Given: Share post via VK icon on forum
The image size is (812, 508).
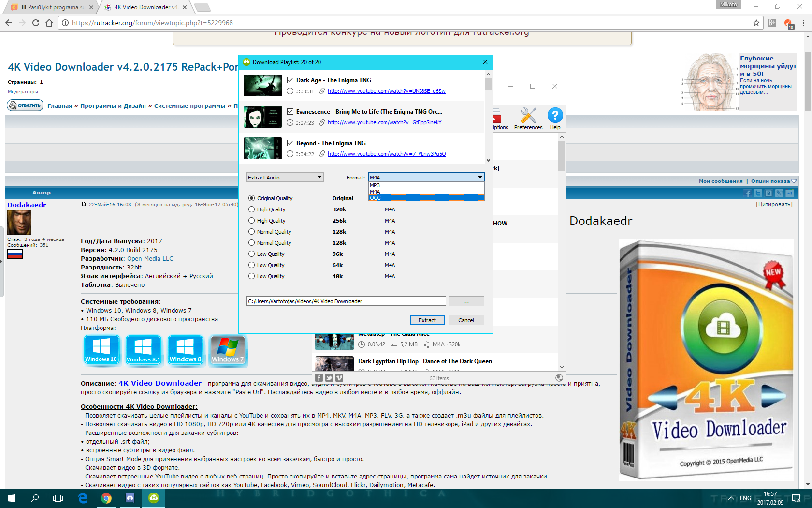Looking at the screenshot, I should [768, 193].
